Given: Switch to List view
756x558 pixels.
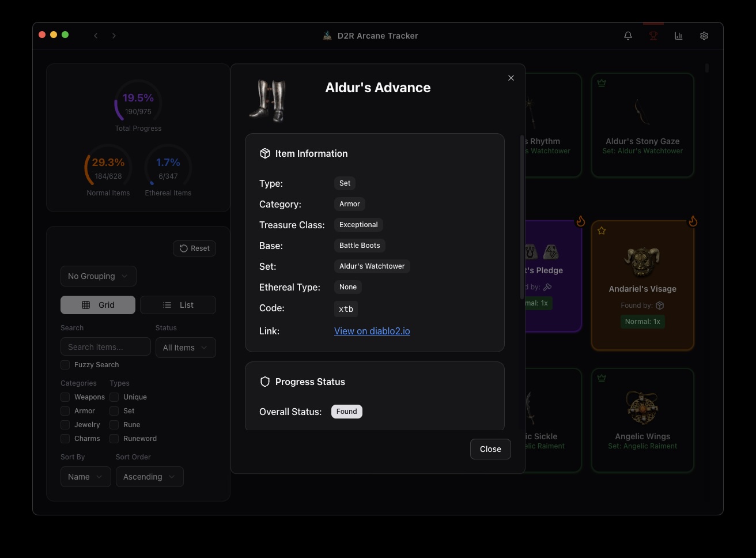Looking at the screenshot, I should click(x=178, y=304).
